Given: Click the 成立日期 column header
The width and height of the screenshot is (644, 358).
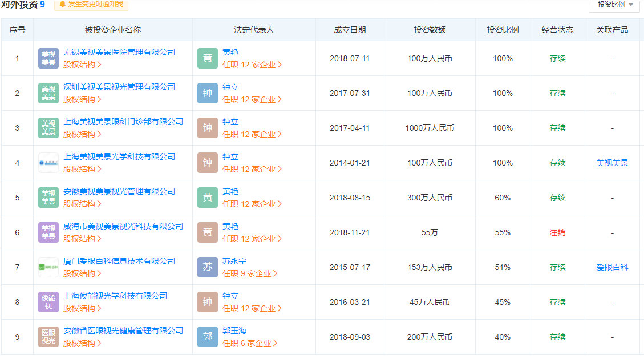Looking at the screenshot, I should point(350,30).
